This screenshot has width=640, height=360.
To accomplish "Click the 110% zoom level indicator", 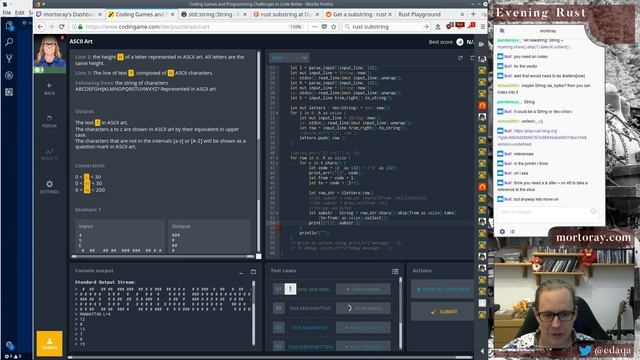I will (296, 27).
